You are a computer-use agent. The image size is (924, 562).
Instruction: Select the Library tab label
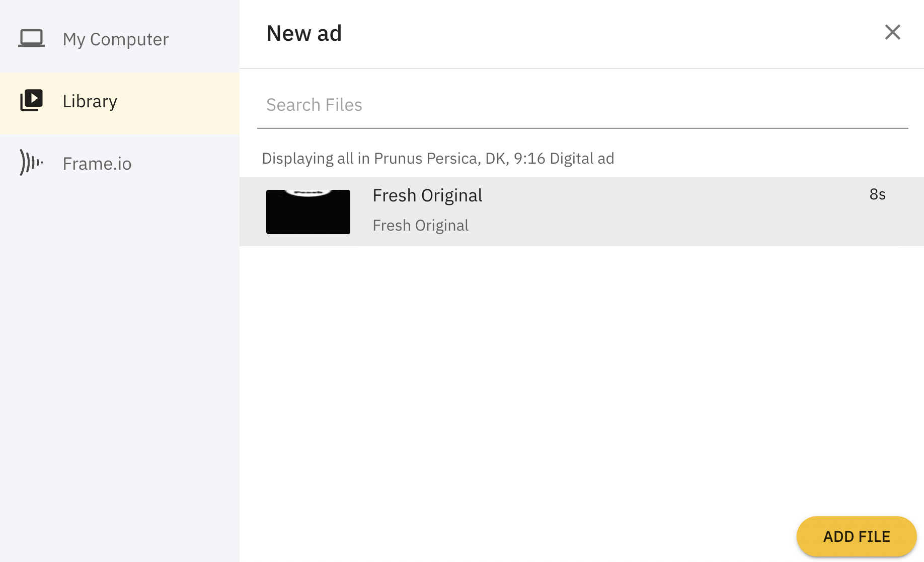click(x=90, y=101)
